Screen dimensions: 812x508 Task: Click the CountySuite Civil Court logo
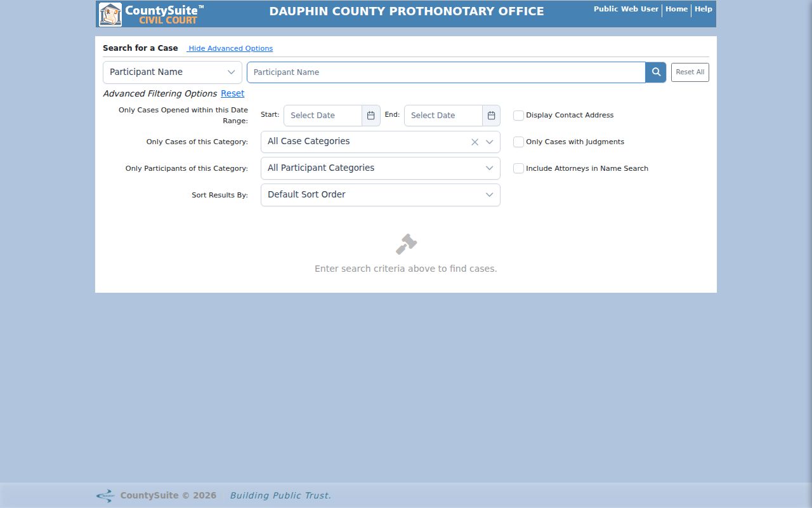click(x=151, y=14)
